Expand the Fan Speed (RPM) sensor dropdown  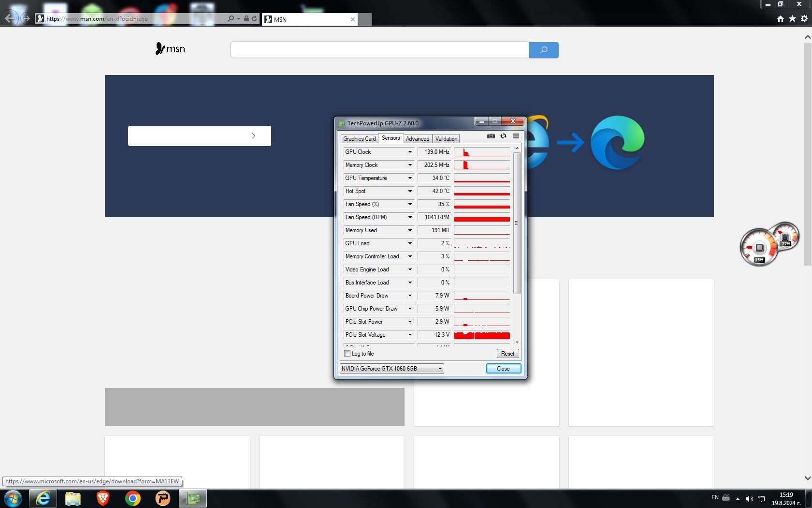click(x=410, y=217)
